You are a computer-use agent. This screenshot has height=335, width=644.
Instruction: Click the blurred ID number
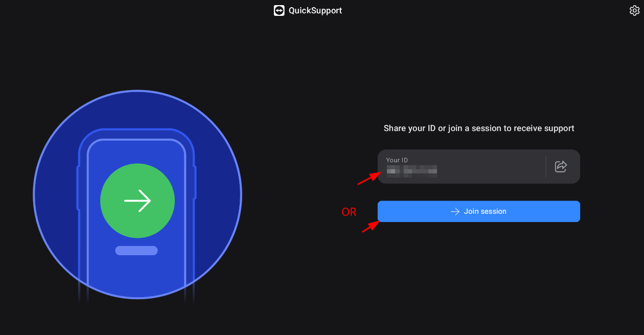pos(411,170)
